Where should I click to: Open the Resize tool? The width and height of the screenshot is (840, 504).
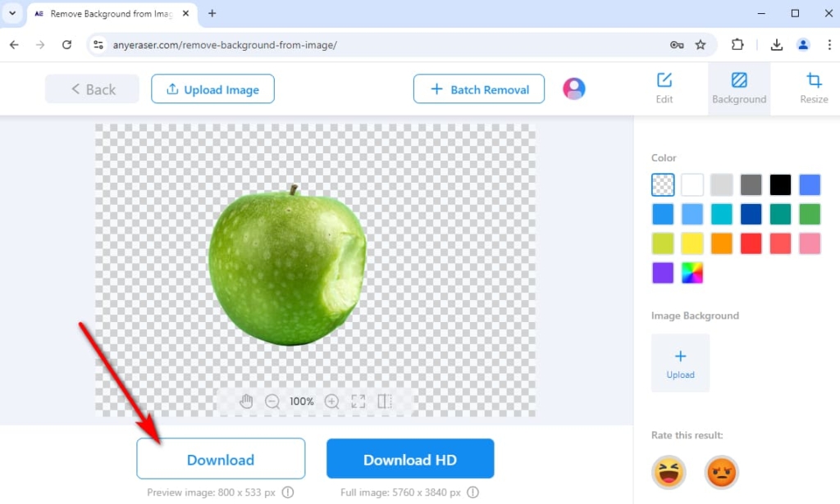pos(813,89)
